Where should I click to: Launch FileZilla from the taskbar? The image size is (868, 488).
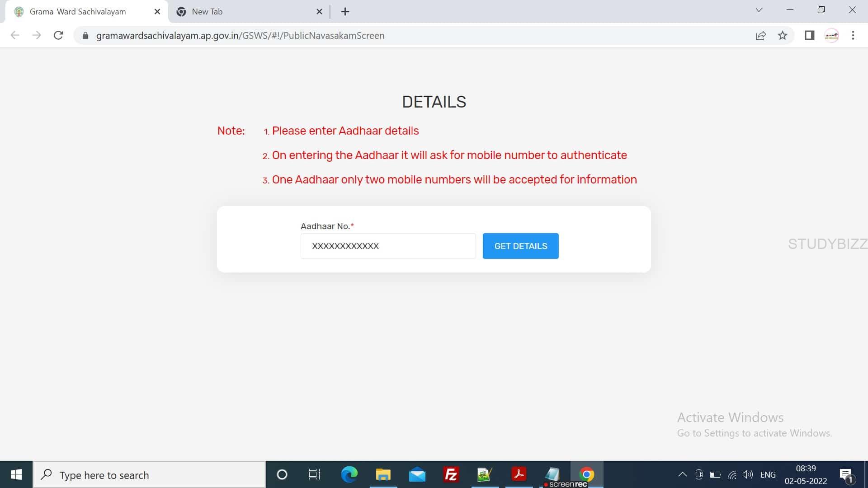tap(451, 474)
